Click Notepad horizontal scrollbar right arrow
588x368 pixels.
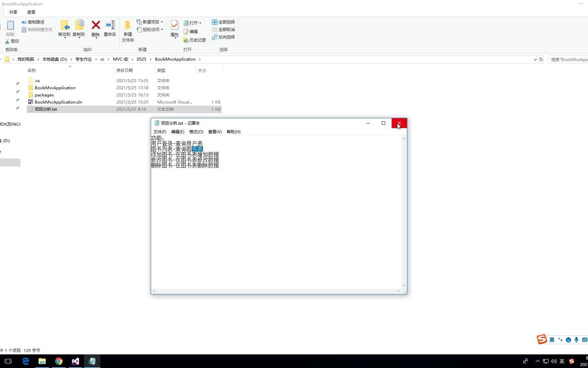[398, 291]
